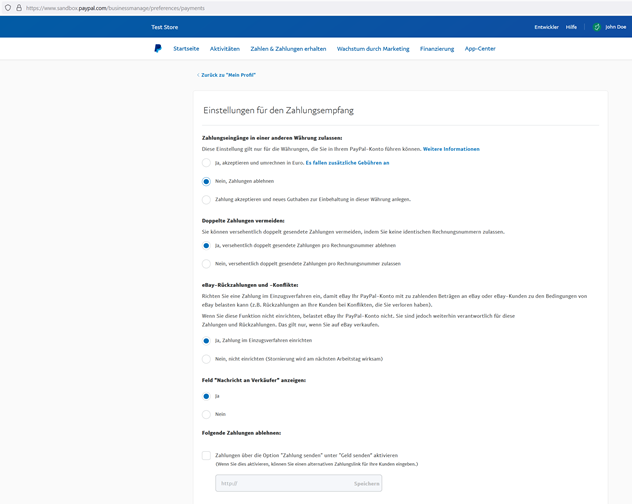Viewport: 632px width, 504px height.
Task: Select "Nein, nicht einrichten" for eBay
Action: (207, 358)
